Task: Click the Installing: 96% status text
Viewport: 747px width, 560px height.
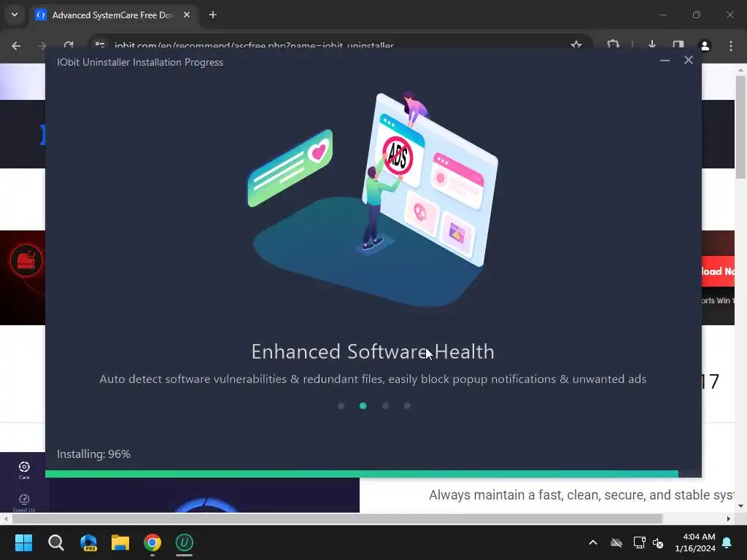Action: [x=94, y=454]
